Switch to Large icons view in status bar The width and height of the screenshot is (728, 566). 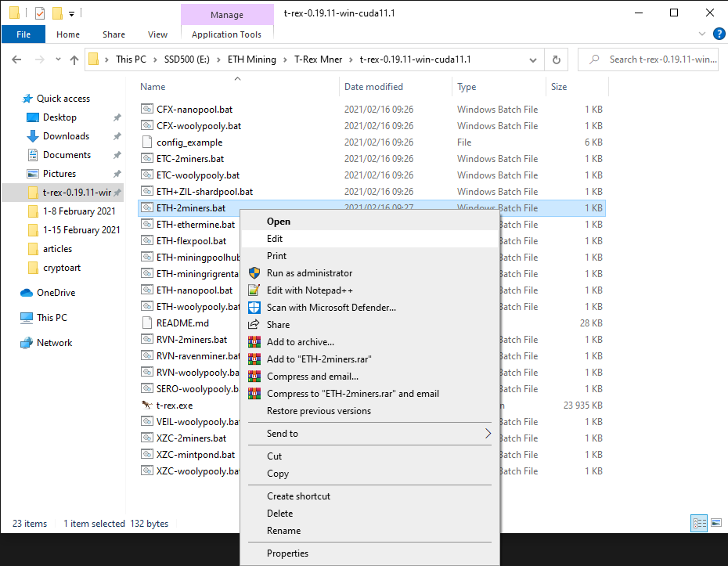(x=716, y=523)
